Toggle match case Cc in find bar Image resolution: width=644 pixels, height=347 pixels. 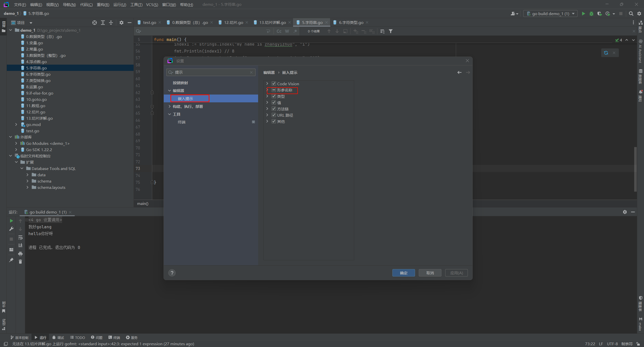(279, 31)
